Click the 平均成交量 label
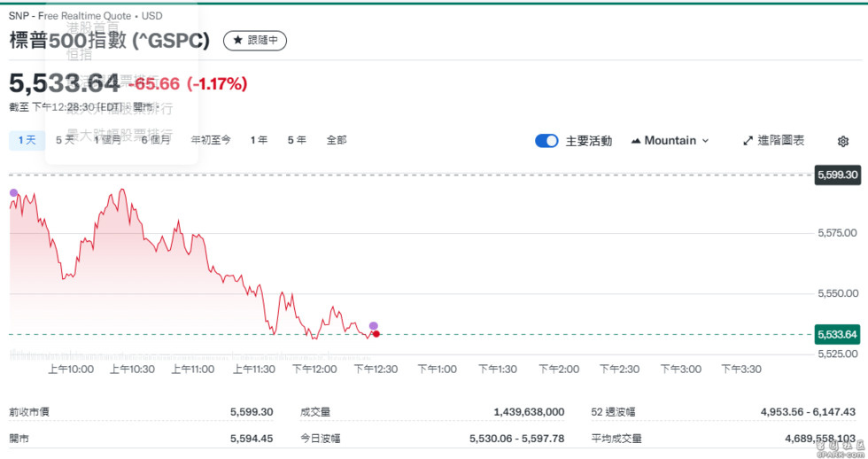Screen dimensions: 868x459 (x=616, y=439)
